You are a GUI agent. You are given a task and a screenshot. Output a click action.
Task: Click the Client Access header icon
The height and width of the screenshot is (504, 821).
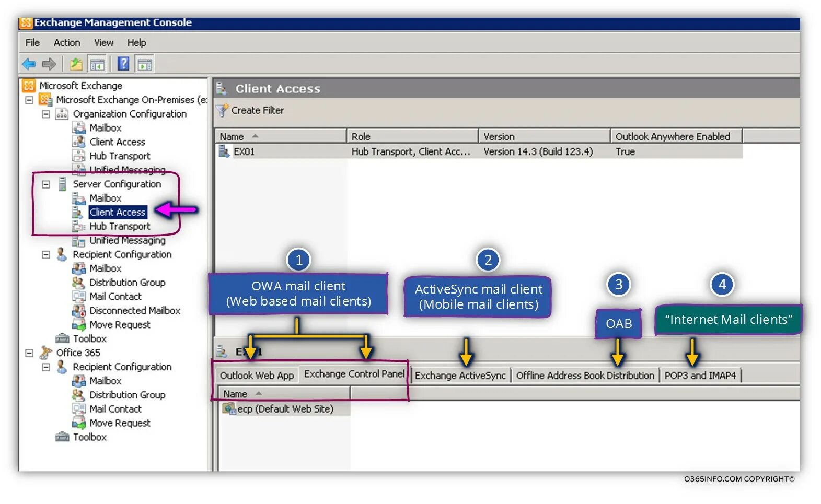click(222, 88)
